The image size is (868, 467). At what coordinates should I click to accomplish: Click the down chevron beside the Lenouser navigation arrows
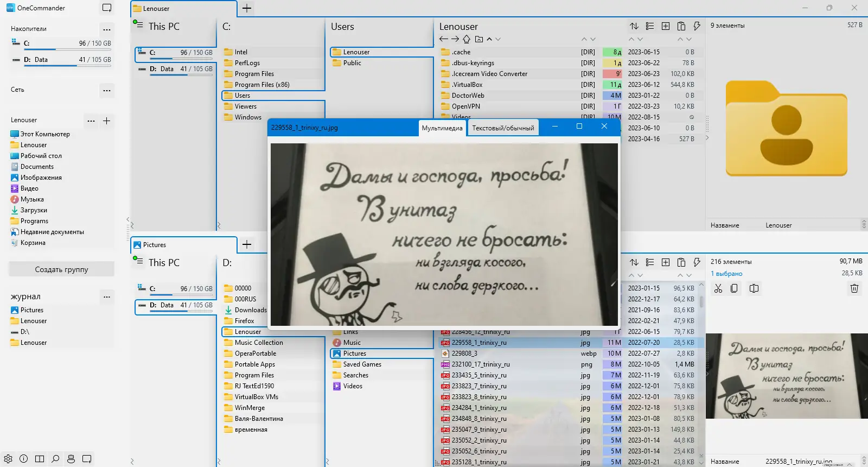click(x=498, y=39)
